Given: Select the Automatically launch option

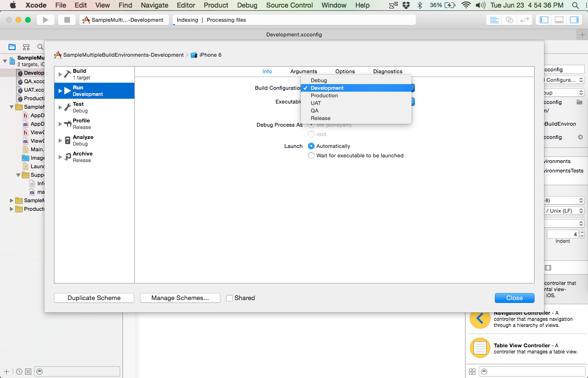Looking at the screenshot, I should pyautogui.click(x=311, y=146).
